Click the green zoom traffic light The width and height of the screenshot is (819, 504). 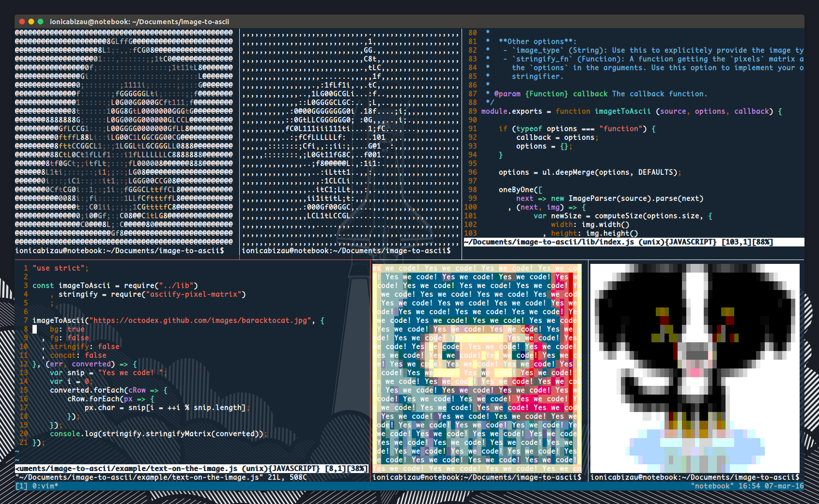[40, 21]
